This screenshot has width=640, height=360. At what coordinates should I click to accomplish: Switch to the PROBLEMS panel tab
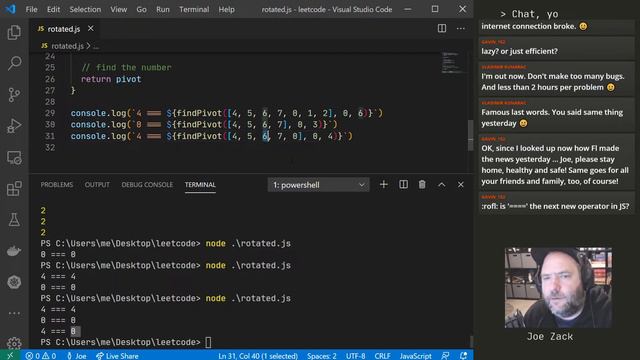57,184
